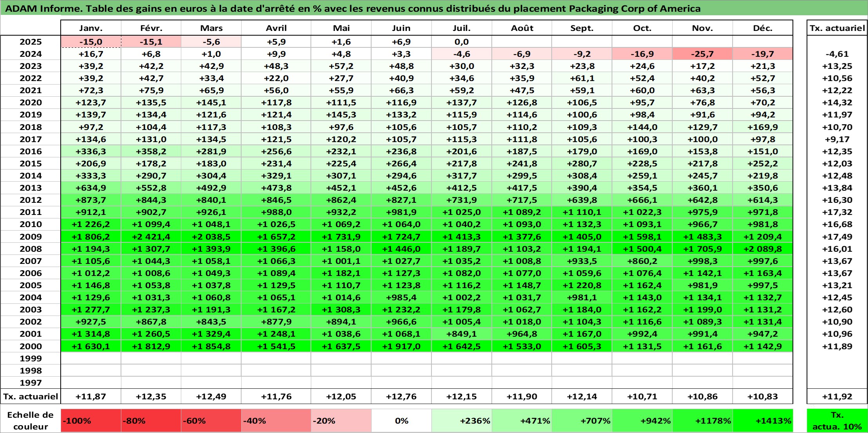Click the +17,49 actuarial rate for 2009
868x433 pixels.
(x=837, y=237)
